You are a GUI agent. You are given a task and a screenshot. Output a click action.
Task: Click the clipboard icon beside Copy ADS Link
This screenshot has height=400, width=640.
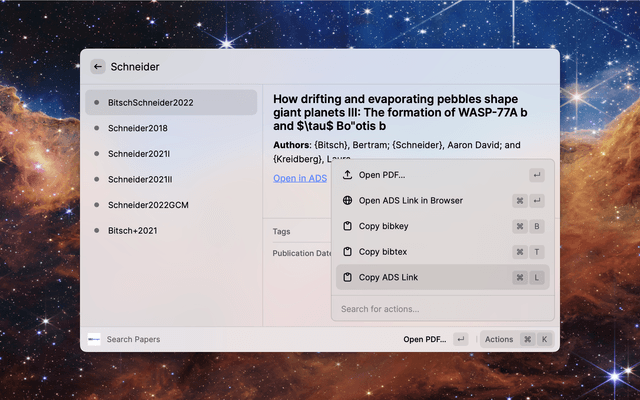click(347, 277)
